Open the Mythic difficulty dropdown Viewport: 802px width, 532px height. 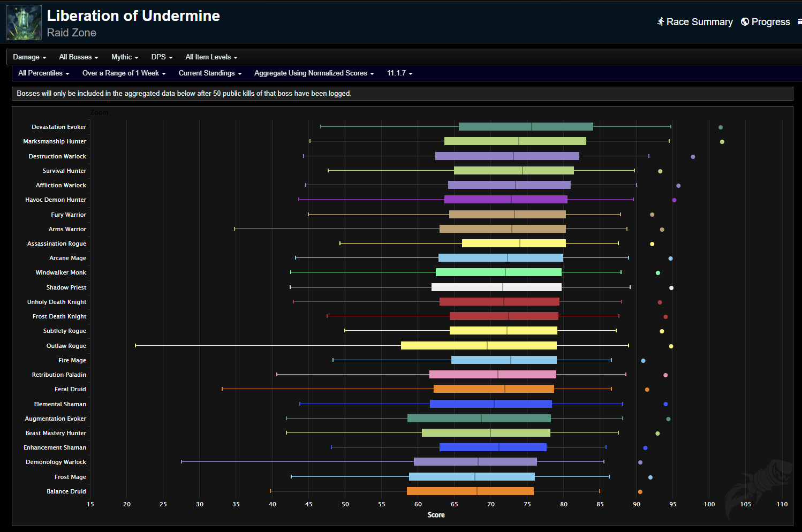coord(125,57)
